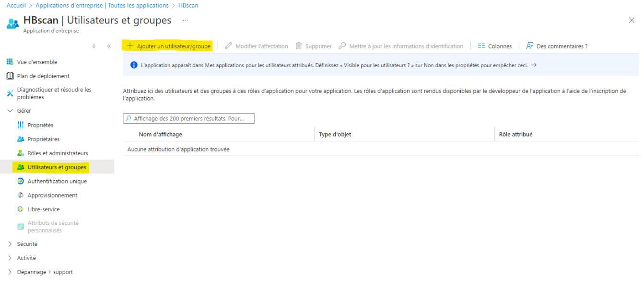The width and height of the screenshot is (644, 288).
Task: Click the HBscan enterprise application icon
Action: (12, 24)
